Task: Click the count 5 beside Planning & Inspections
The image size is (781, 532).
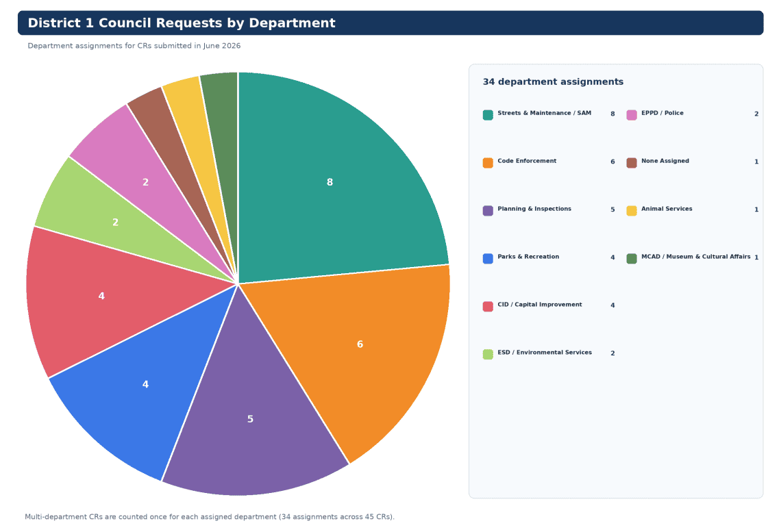Action: coord(612,210)
